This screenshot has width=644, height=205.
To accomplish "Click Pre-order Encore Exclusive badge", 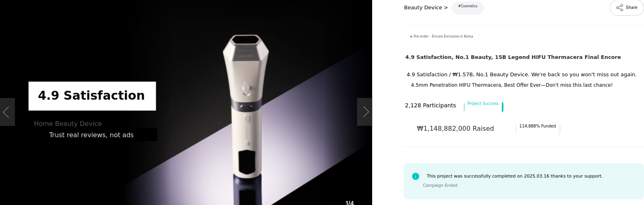I will click(x=441, y=36).
